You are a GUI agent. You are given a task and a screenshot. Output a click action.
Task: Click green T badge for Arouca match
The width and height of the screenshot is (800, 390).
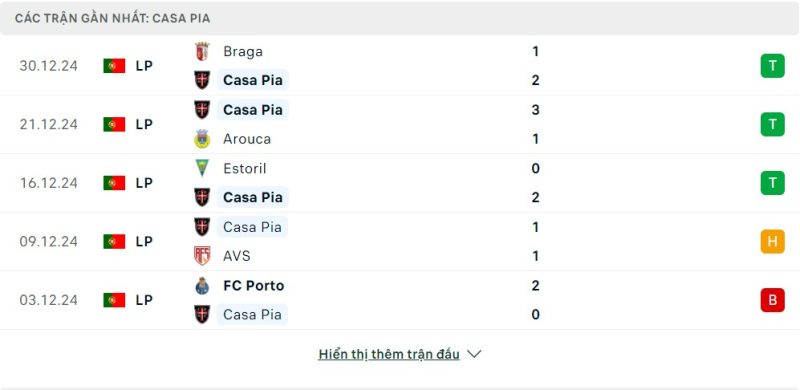point(772,124)
